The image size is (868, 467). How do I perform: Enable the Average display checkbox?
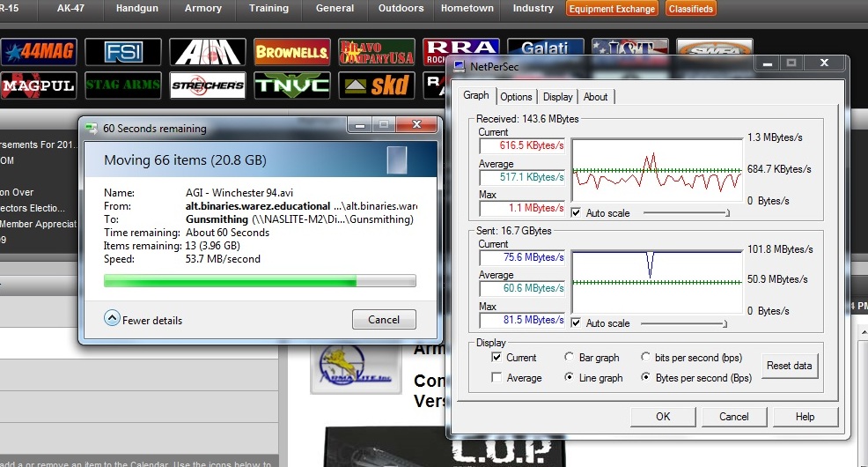click(x=497, y=377)
